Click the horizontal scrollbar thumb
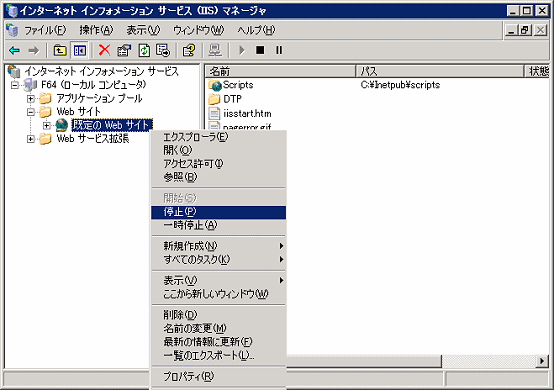 point(364,361)
